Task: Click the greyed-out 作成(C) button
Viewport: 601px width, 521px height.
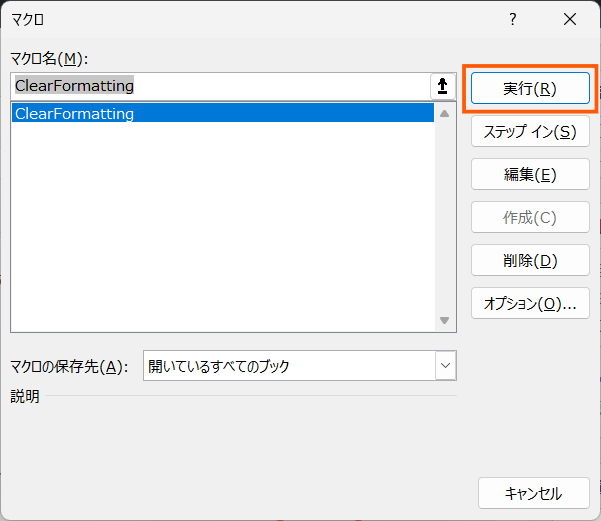Action: click(x=529, y=217)
